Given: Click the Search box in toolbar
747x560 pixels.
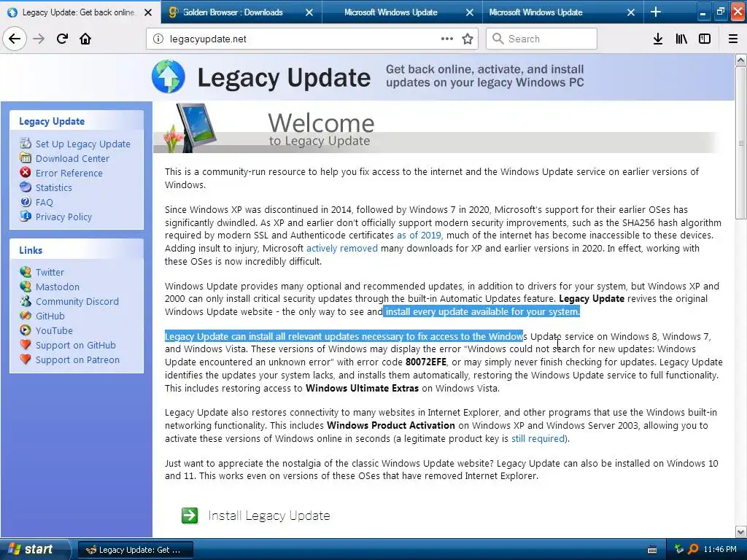Looking at the screenshot, I should click(x=541, y=39).
